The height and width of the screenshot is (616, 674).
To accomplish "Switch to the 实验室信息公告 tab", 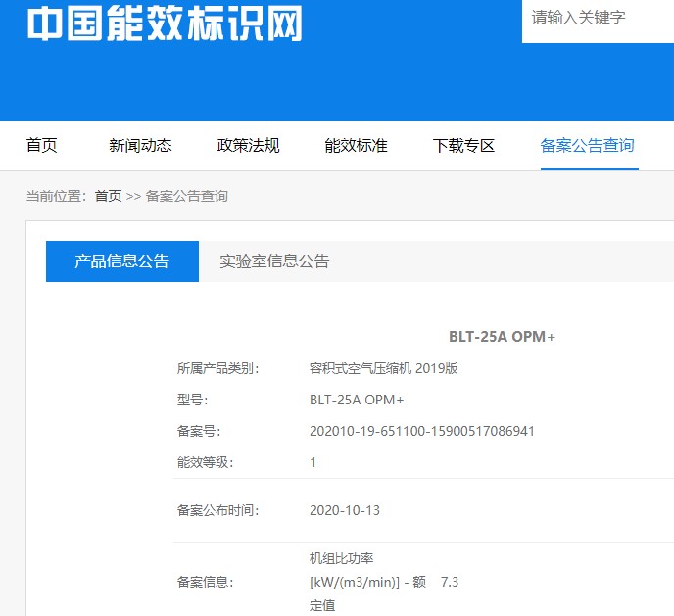I will [274, 261].
